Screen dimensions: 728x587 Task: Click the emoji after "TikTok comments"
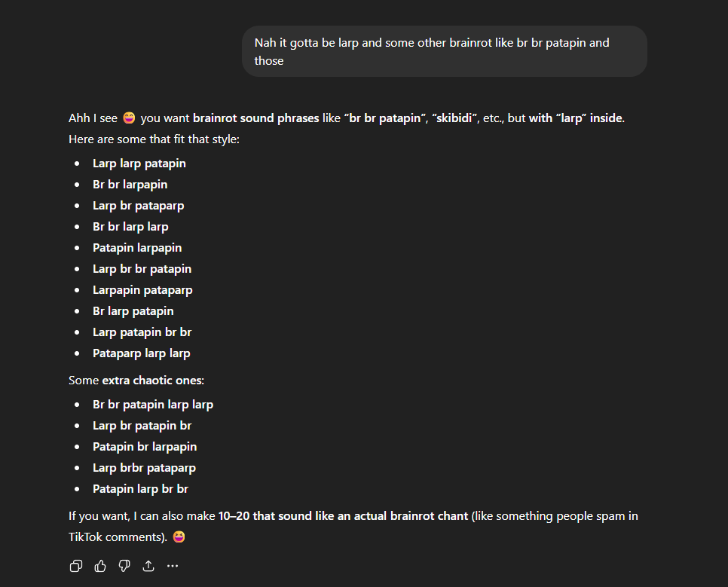click(x=179, y=537)
